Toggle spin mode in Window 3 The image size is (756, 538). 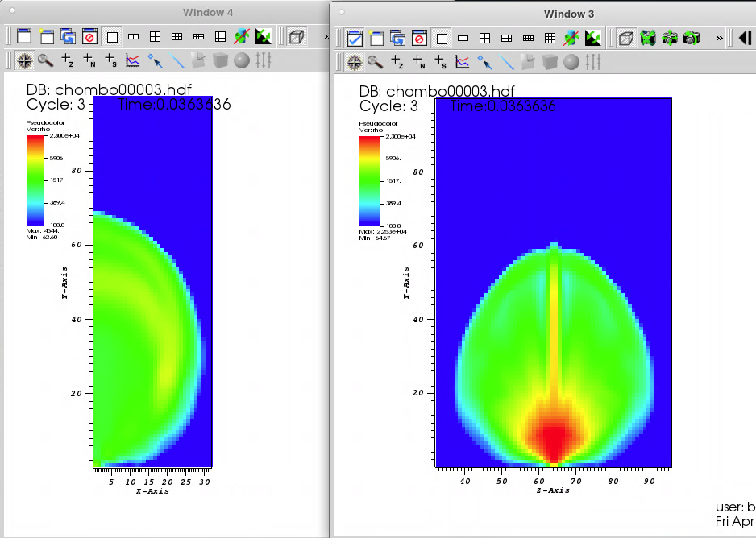pyautogui.click(x=571, y=38)
